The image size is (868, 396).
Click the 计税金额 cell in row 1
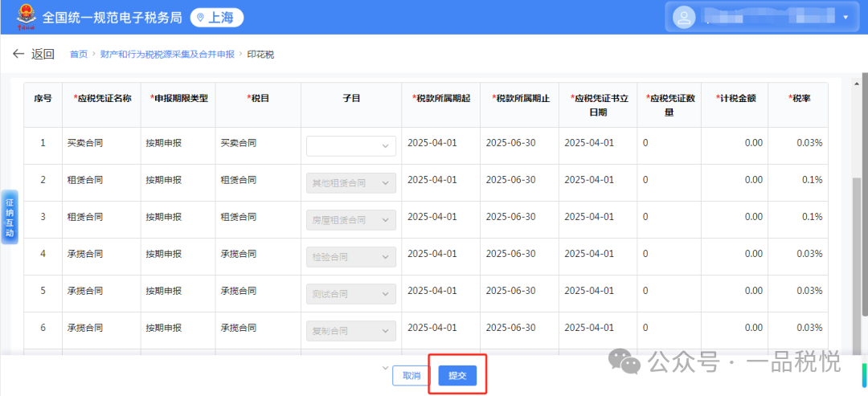tap(735, 143)
